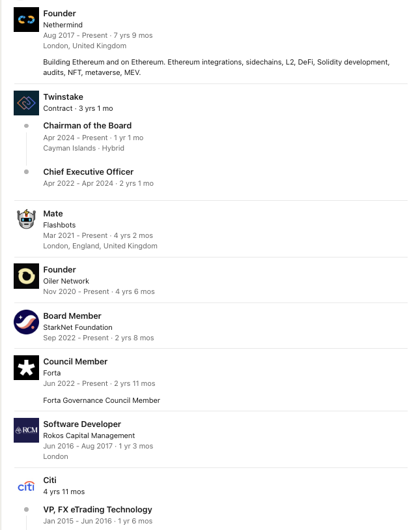This screenshot has height=530, width=420.
Task: Select the Founder title at Nethermind
Action: [x=59, y=14]
